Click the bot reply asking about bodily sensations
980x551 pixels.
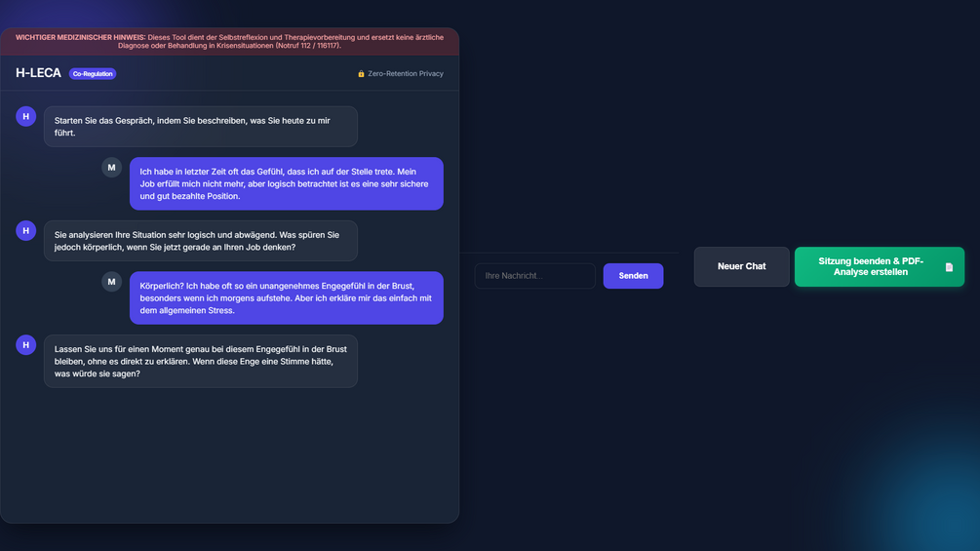tap(201, 241)
